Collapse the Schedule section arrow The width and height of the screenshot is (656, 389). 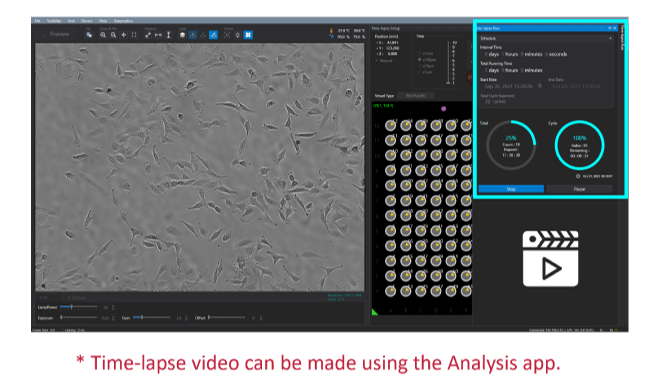coord(610,38)
